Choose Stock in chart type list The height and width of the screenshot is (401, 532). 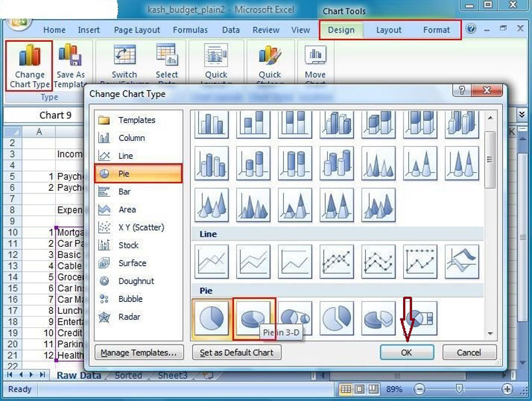(x=138, y=245)
